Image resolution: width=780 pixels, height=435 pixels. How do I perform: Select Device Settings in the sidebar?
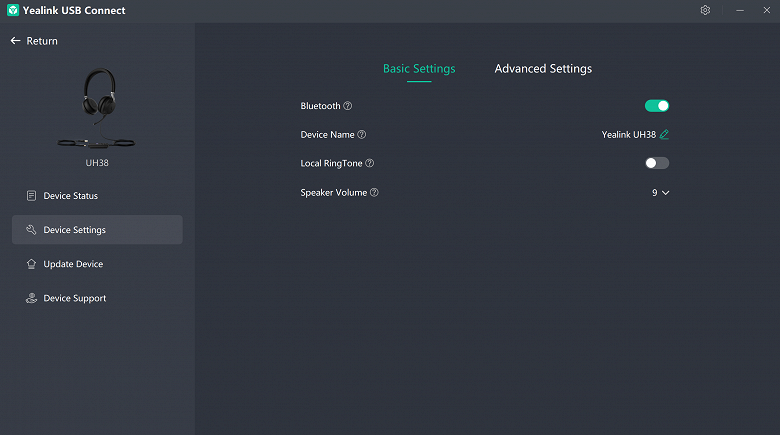point(74,230)
